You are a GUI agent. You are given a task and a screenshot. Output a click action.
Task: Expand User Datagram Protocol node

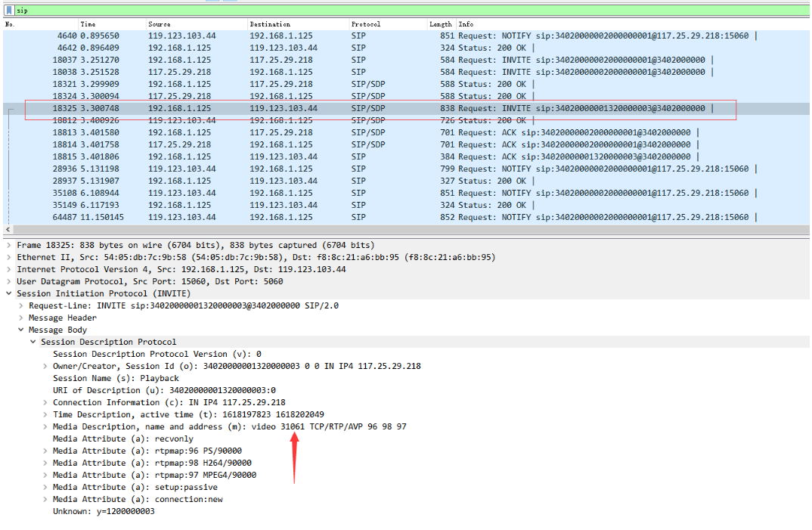coord(9,281)
